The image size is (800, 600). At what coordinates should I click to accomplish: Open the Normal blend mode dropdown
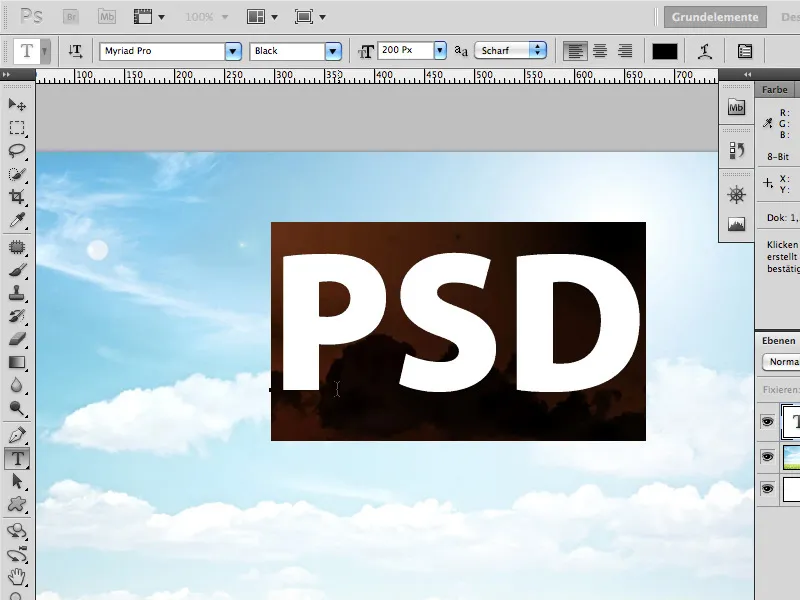pos(781,362)
